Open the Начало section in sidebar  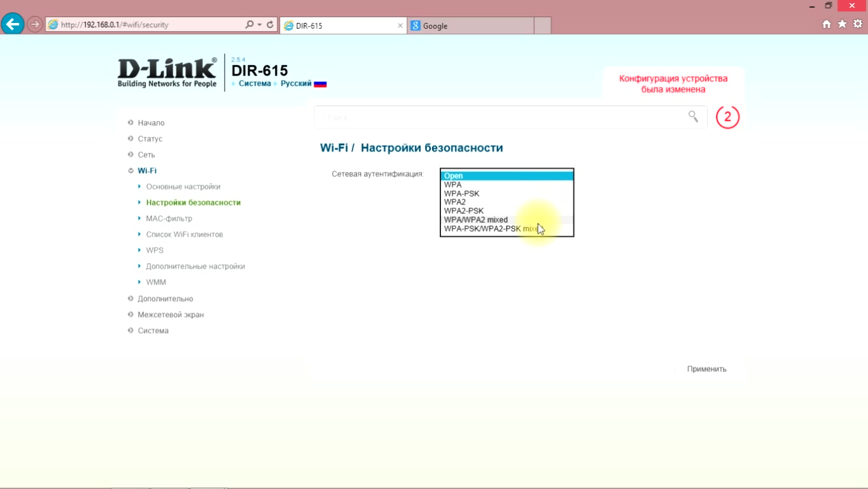click(151, 123)
